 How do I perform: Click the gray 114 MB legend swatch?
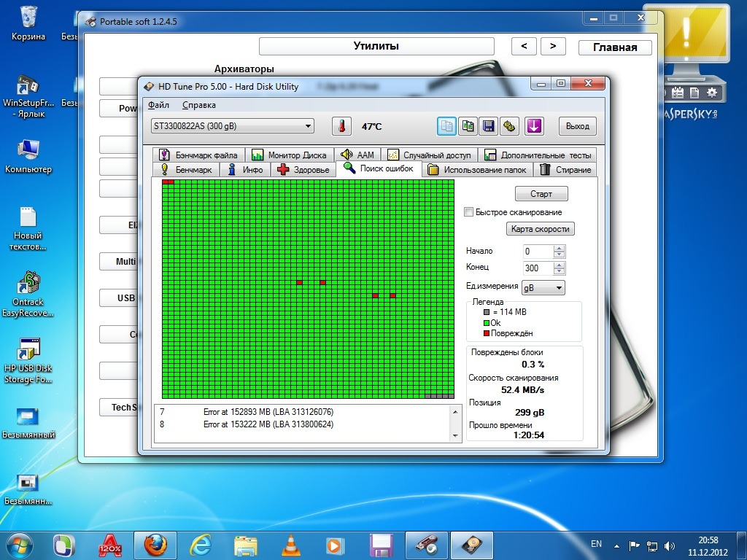click(x=487, y=312)
